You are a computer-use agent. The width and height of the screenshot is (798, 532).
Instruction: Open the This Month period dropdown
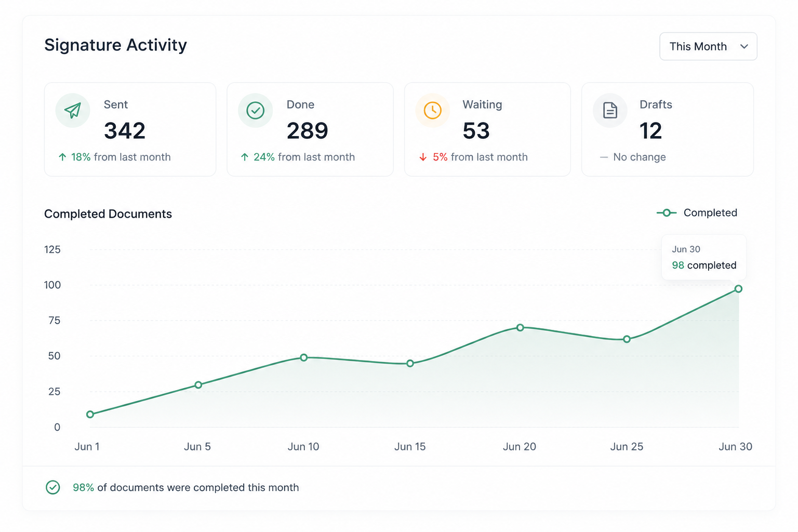pos(708,46)
